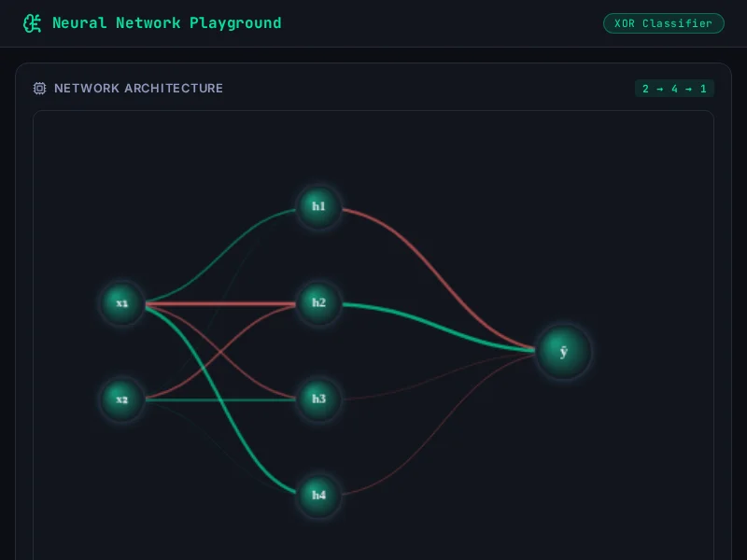Select hidden neuron h3
Image resolution: width=747 pixels, height=560 pixels.
pos(318,399)
